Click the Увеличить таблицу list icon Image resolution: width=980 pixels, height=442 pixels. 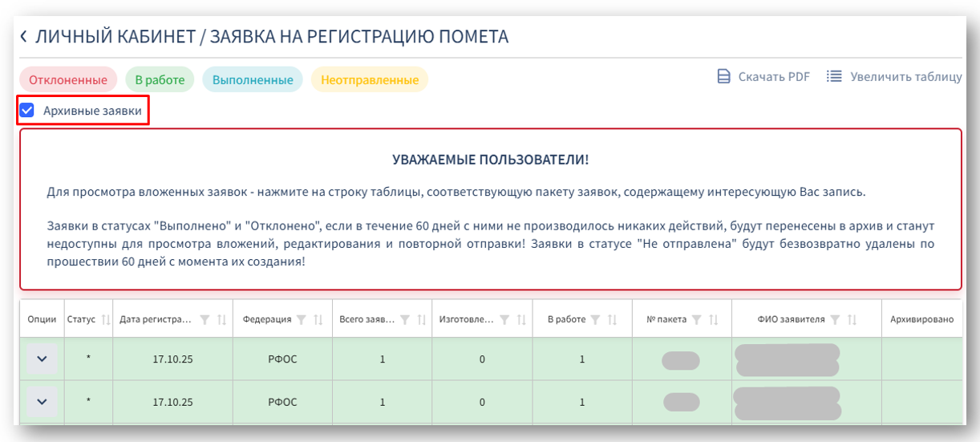(834, 77)
